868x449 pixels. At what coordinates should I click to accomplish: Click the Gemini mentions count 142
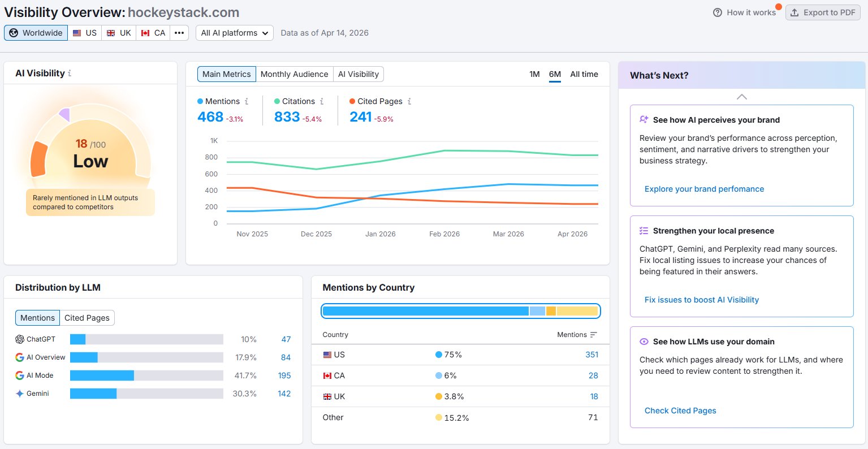pos(284,394)
